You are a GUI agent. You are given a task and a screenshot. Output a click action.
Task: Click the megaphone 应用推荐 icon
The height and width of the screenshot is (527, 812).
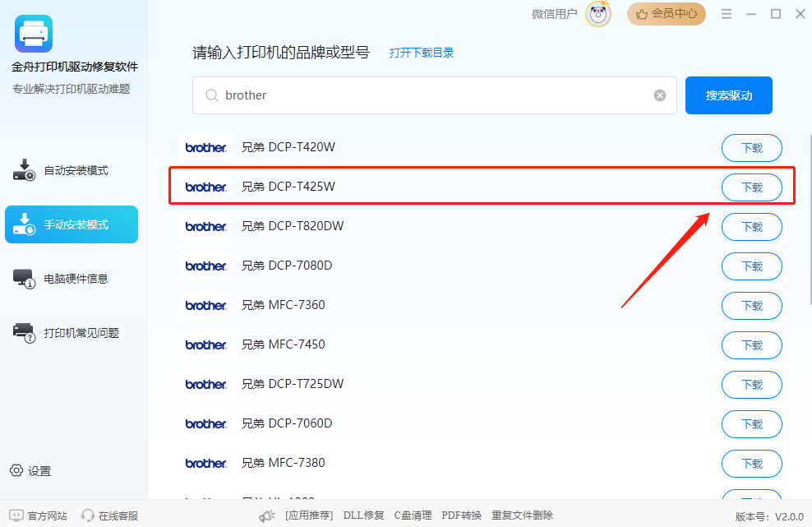point(267,515)
